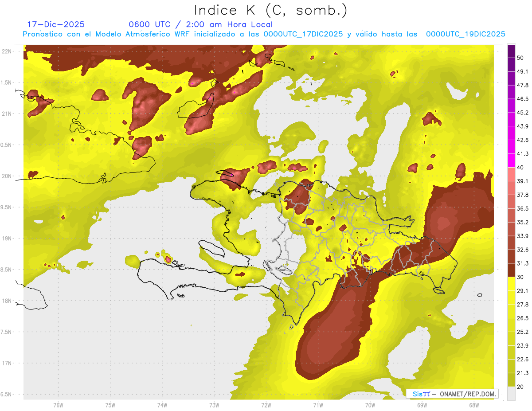The height and width of the screenshot is (411, 532).
Task: Click the '36.5' legend value
Action: click(522, 208)
